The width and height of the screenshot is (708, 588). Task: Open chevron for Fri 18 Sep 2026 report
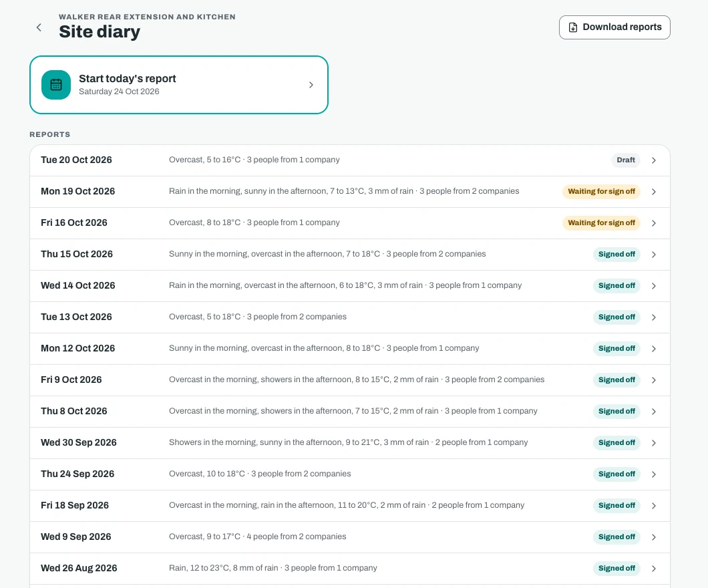pyautogui.click(x=654, y=505)
